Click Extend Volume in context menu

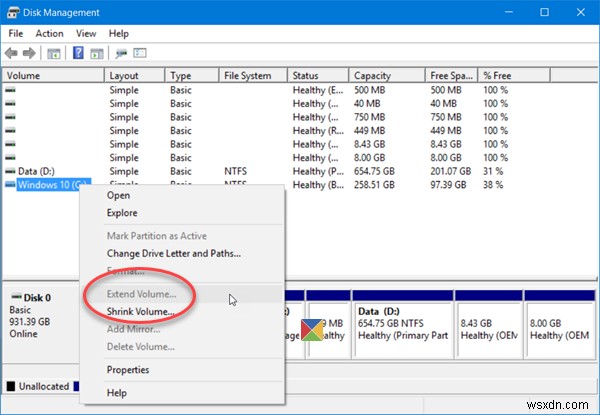(182, 294)
